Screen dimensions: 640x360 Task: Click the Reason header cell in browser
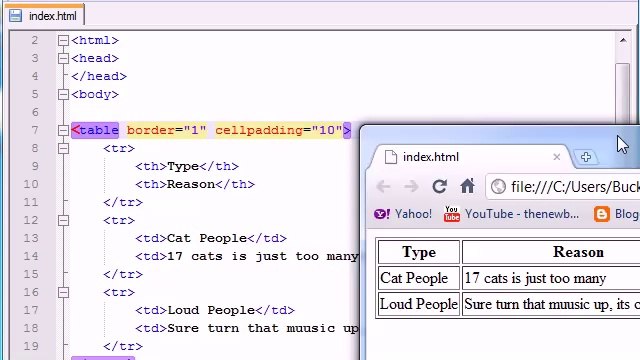(551, 252)
